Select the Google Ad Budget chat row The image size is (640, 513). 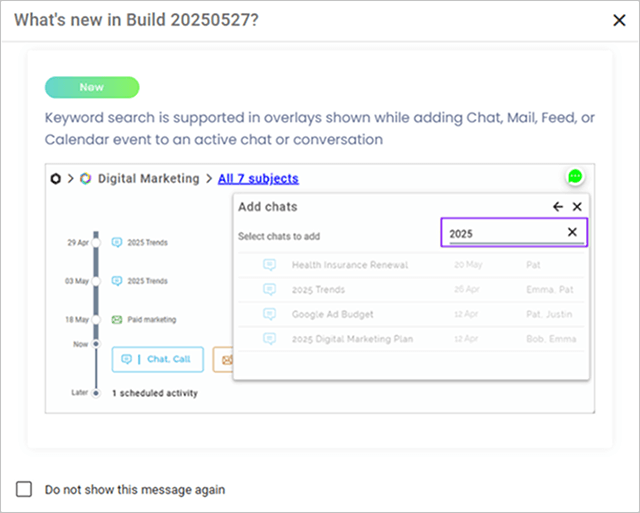coord(411,314)
